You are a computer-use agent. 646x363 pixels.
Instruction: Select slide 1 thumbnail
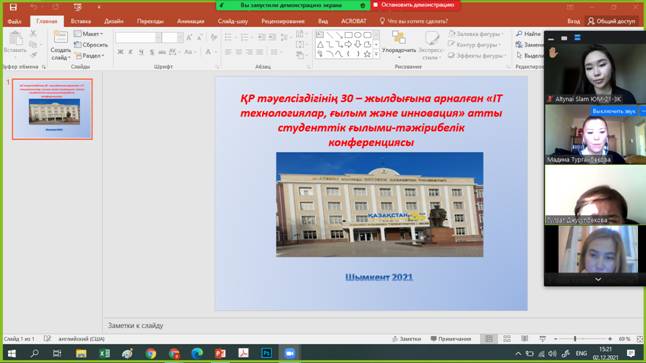click(x=52, y=109)
